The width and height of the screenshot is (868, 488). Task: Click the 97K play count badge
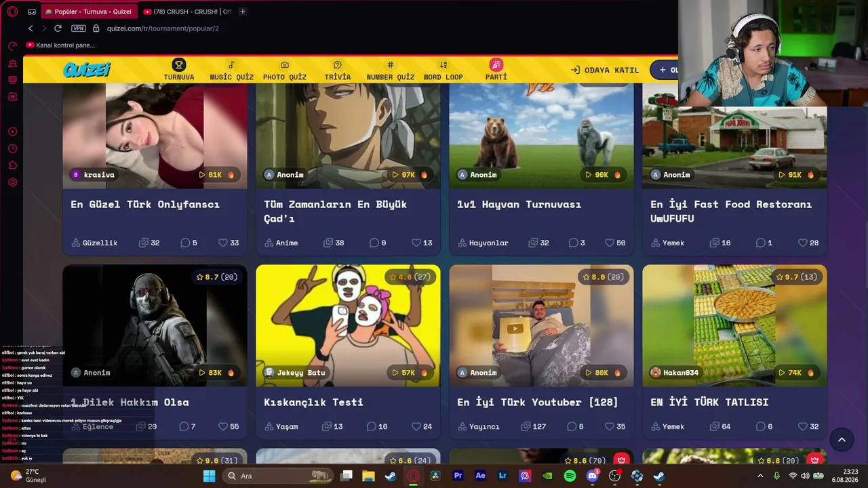[410, 175]
